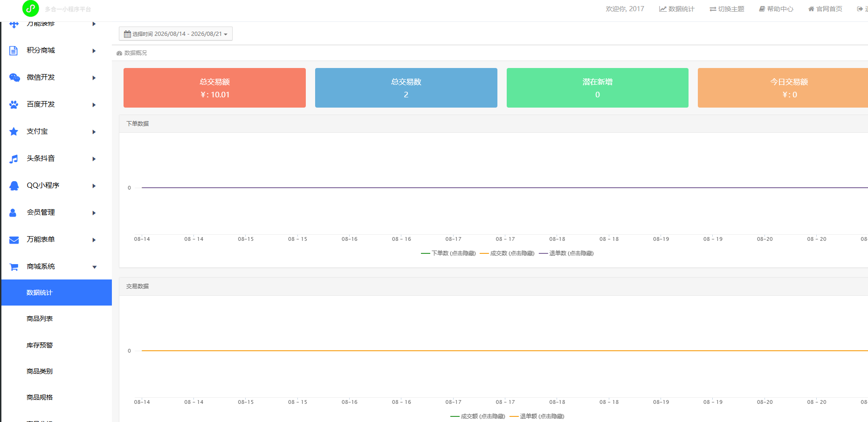Toggle 成交额 series in transaction chart legend
Image resolution: width=868 pixels, height=422 pixels.
point(477,416)
